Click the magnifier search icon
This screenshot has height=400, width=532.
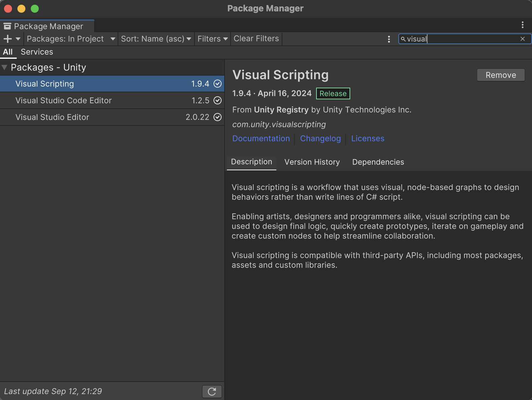403,39
